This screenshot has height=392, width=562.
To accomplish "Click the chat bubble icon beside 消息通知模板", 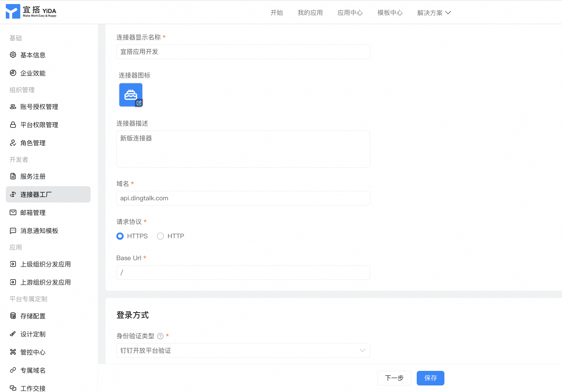I will click(x=13, y=231).
